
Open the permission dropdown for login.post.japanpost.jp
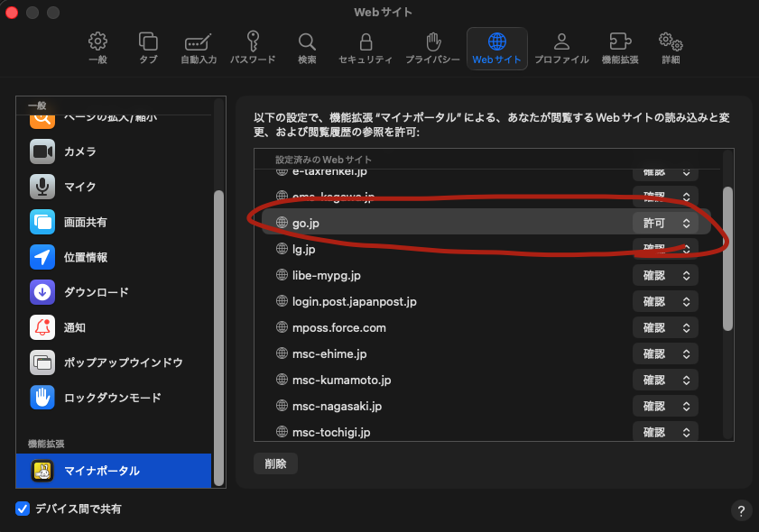[x=665, y=302]
